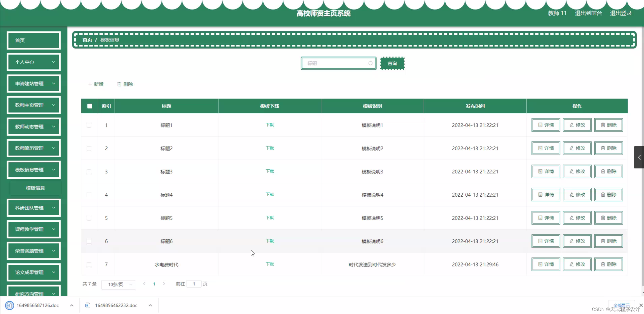Check the checkbox for row 标题4
Image resolution: width=644 pixels, height=314 pixels.
coord(89,195)
